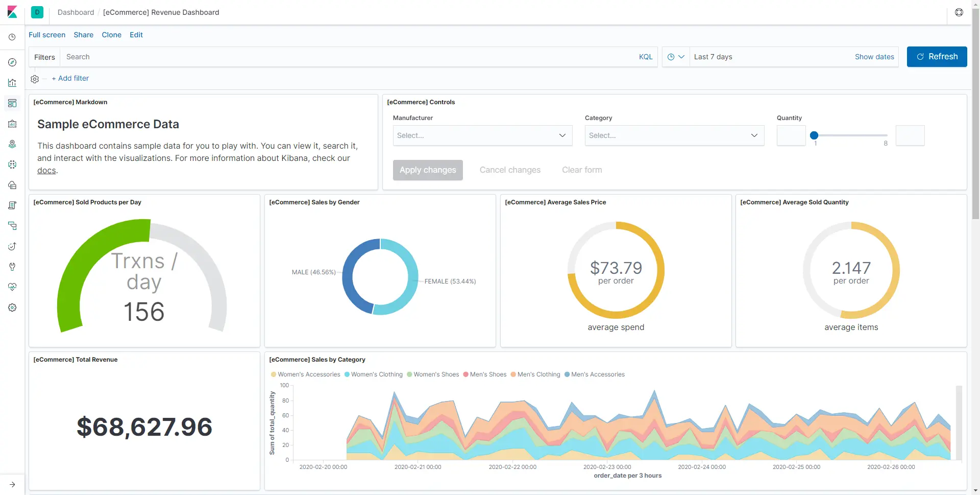Open the Recently viewed clock icon
The height and width of the screenshot is (495, 980).
point(12,37)
